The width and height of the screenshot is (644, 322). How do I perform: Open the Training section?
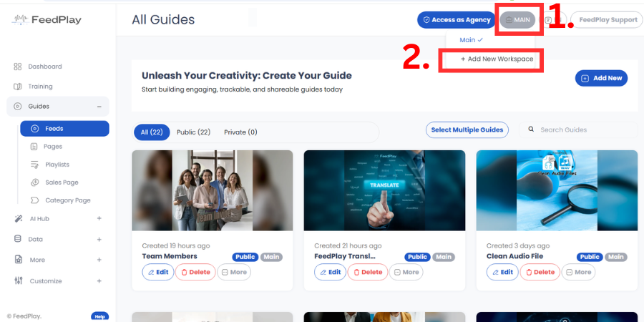click(40, 87)
